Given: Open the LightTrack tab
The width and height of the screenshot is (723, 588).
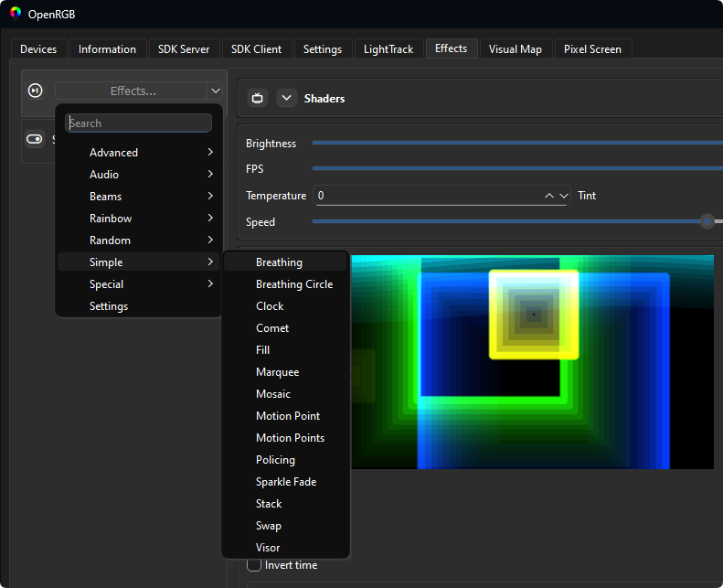Looking at the screenshot, I should 388,48.
